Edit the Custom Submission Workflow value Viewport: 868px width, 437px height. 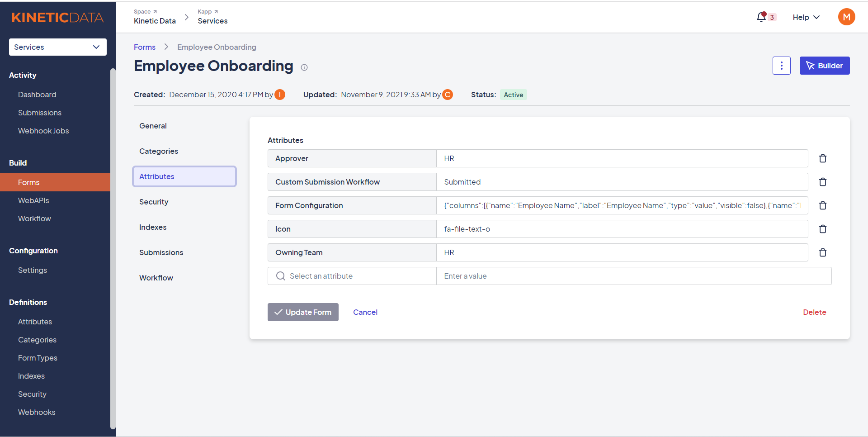click(622, 182)
